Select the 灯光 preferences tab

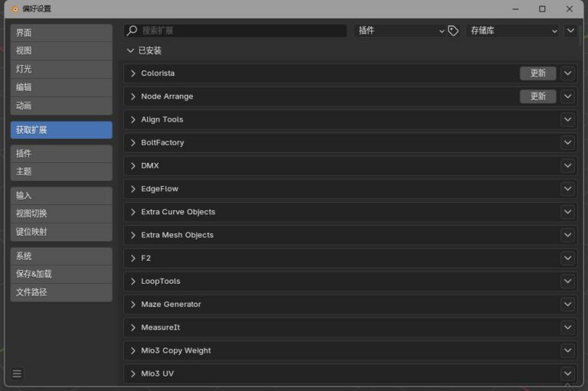pyautogui.click(x=61, y=70)
